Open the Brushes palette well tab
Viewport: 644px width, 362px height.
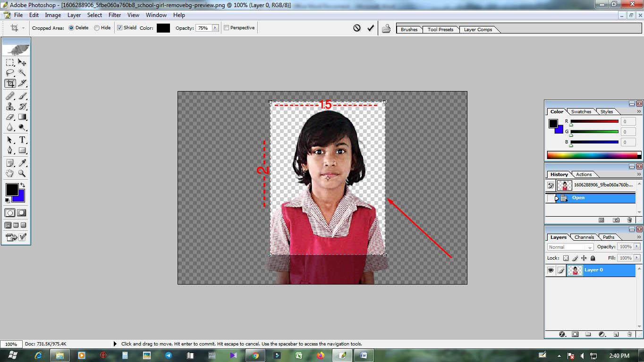click(409, 29)
